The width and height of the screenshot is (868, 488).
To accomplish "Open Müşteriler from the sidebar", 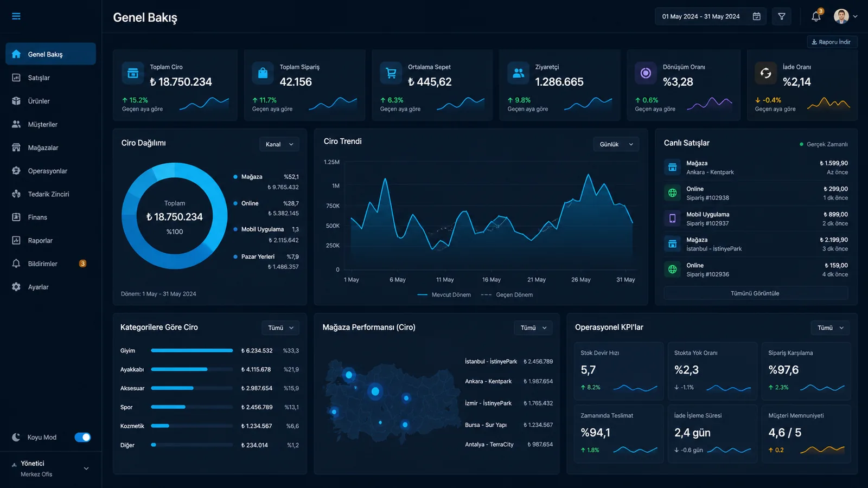I will 50,124.
